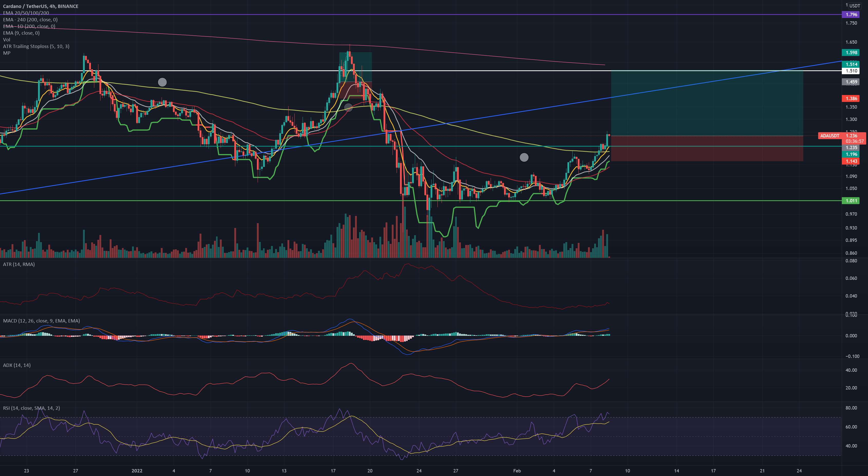Select the gray circle marker near January 3
The height and width of the screenshot is (476, 868).
tap(162, 82)
